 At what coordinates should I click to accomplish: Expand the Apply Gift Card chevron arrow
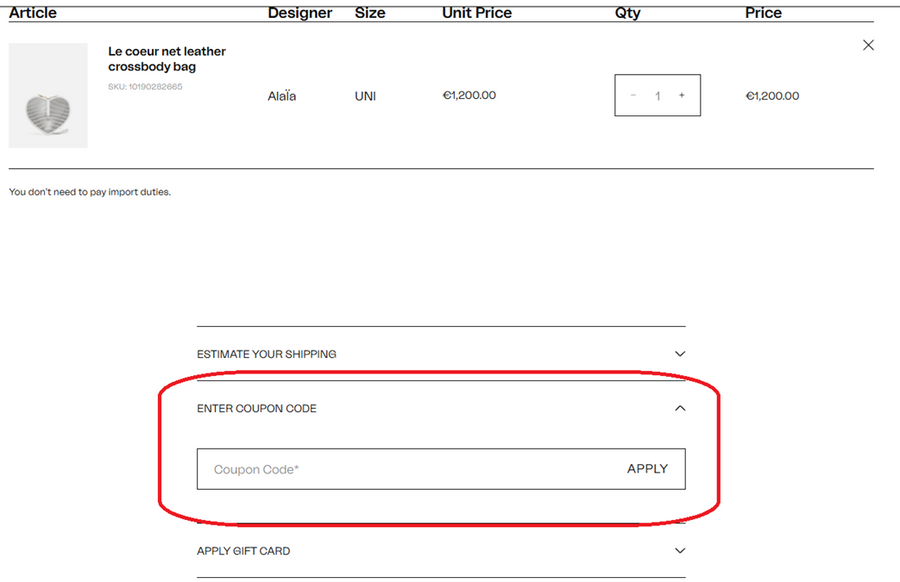coord(680,551)
